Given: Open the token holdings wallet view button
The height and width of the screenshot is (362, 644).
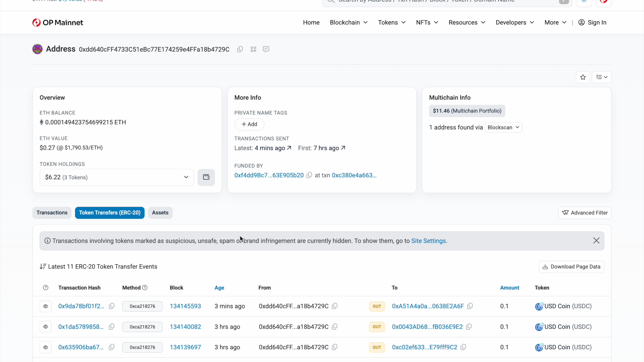Looking at the screenshot, I should [206, 177].
